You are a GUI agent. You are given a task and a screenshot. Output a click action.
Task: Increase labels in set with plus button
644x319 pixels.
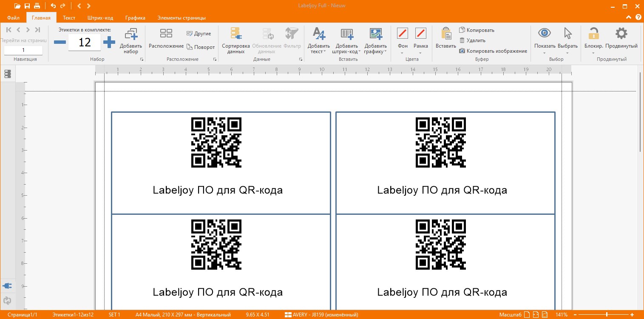pyautogui.click(x=109, y=42)
